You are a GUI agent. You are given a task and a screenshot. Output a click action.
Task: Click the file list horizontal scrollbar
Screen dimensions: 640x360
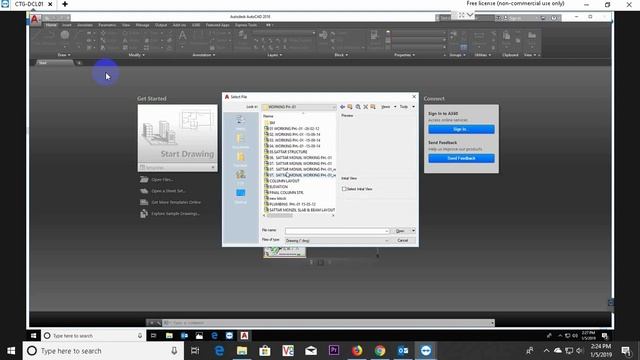[x=280, y=216]
